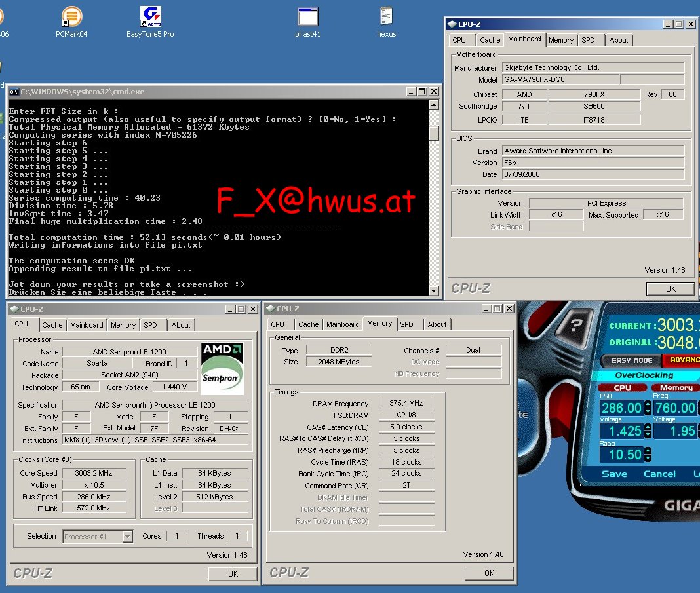Click the Southbridge SB600 field
The width and height of the screenshot is (700, 593).
(x=594, y=106)
